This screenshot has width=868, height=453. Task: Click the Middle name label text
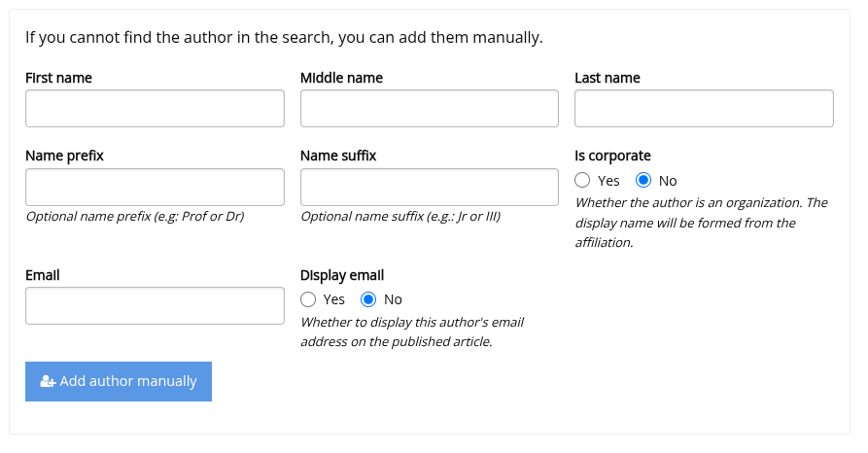pyautogui.click(x=341, y=78)
